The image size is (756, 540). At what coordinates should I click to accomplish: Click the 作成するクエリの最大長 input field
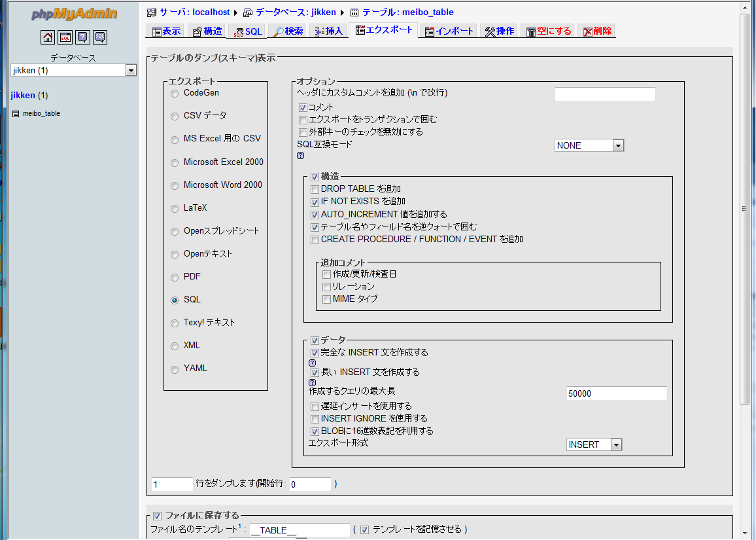point(616,393)
